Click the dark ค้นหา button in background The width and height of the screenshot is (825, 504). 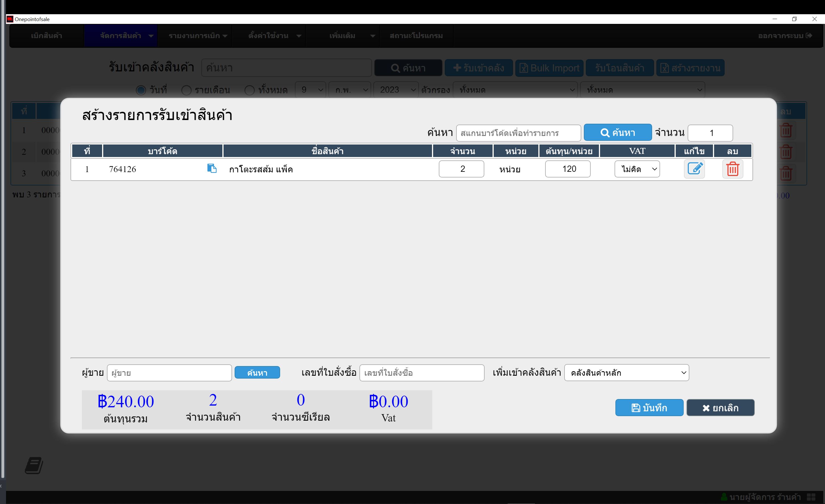tap(408, 68)
